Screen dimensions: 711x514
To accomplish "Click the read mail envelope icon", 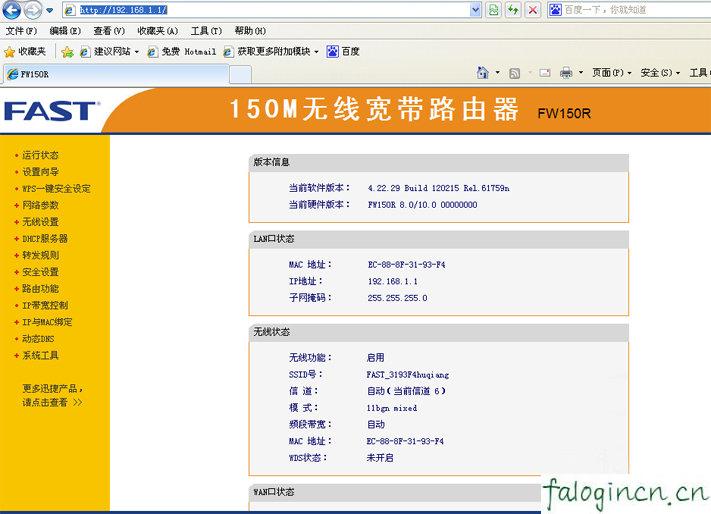I will point(545,73).
